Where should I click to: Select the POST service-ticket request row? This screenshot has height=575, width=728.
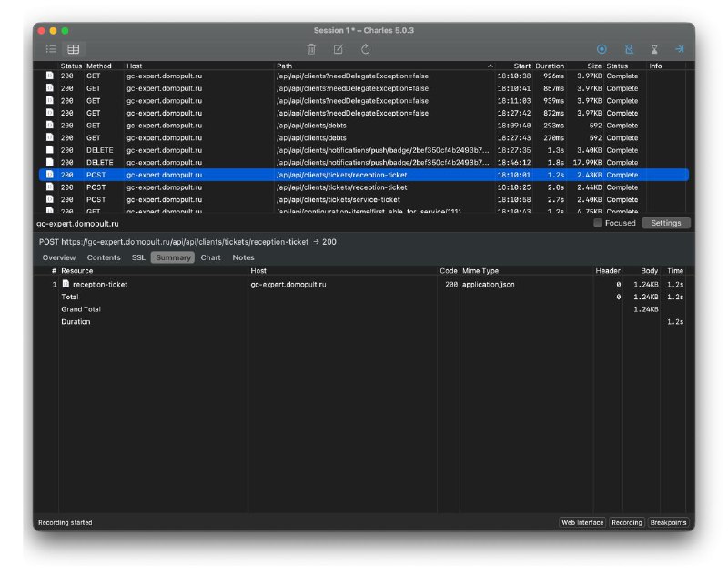364,199
